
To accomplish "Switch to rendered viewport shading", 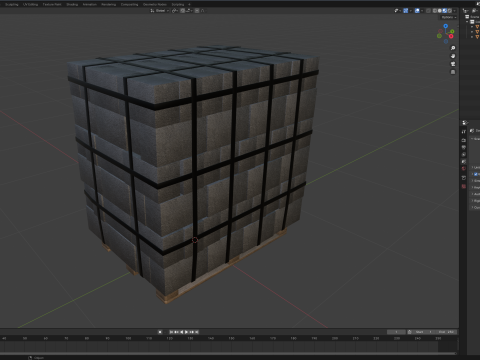I will click(449, 11).
